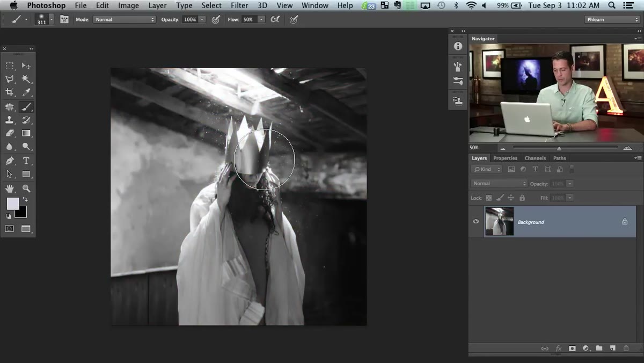Select the Hand tool
Screen dimensions: 644x363
[10, 188]
